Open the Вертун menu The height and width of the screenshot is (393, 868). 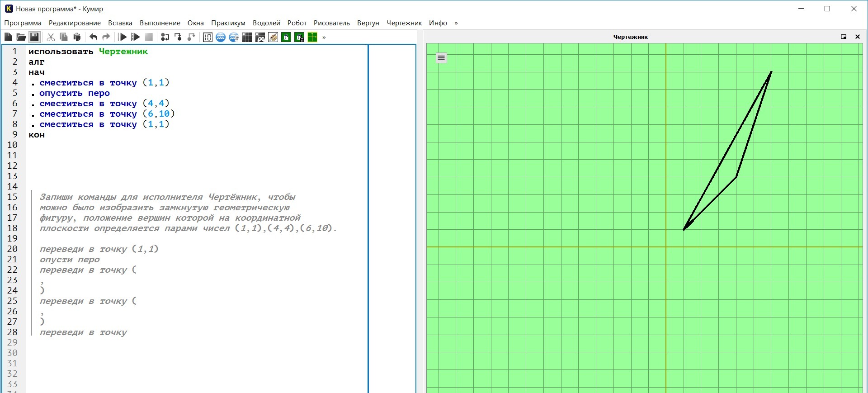[x=368, y=23]
